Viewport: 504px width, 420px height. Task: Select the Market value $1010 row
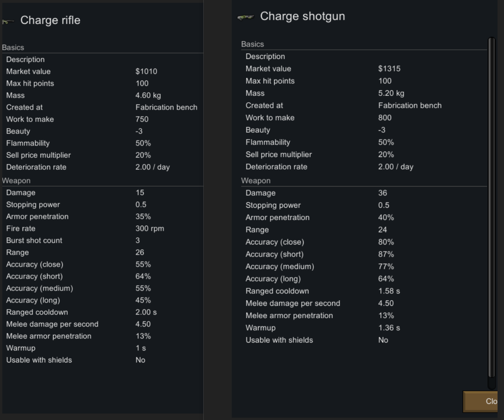click(29, 71)
